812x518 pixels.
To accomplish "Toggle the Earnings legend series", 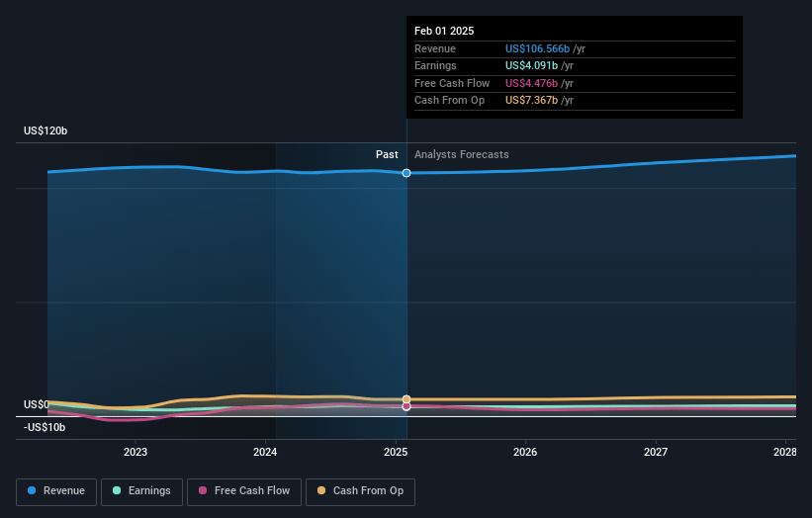I will pos(141,491).
